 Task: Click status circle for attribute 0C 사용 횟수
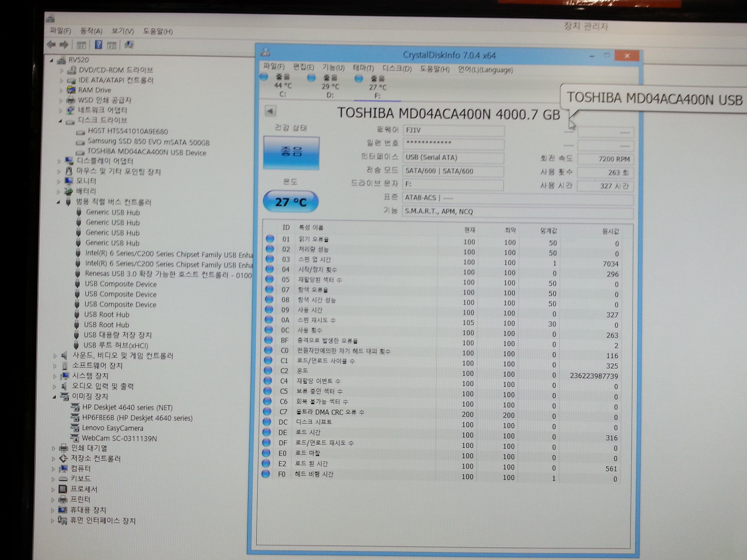268,330
